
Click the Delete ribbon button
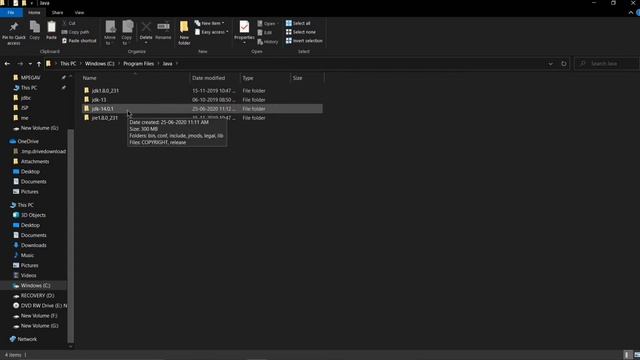(146, 32)
